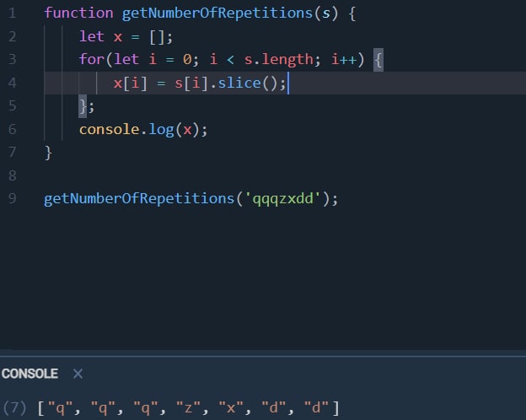Click 'let i = 0' in the for loop
Image resolution: width=526 pixels, height=420 pixels.
pos(153,59)
